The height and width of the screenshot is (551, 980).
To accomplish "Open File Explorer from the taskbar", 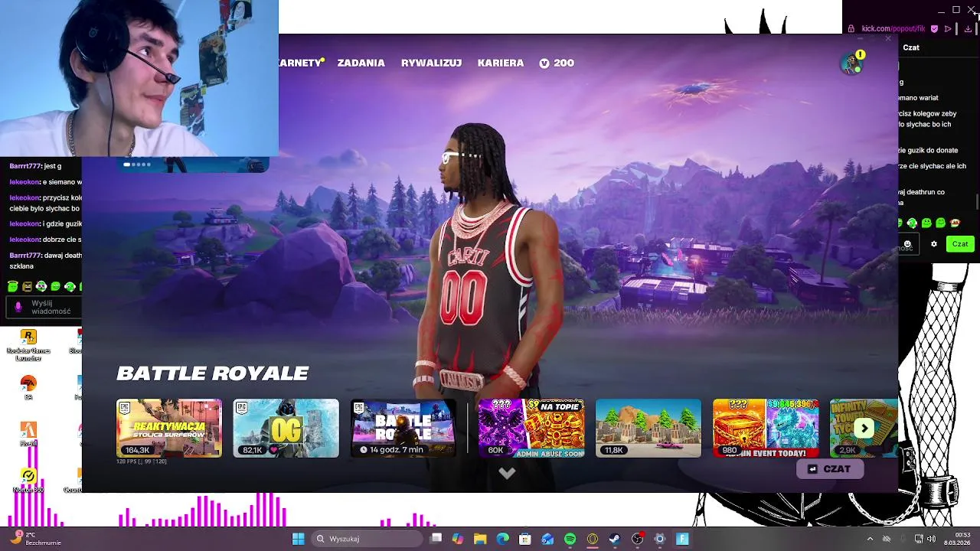I will tap(480, 539).
